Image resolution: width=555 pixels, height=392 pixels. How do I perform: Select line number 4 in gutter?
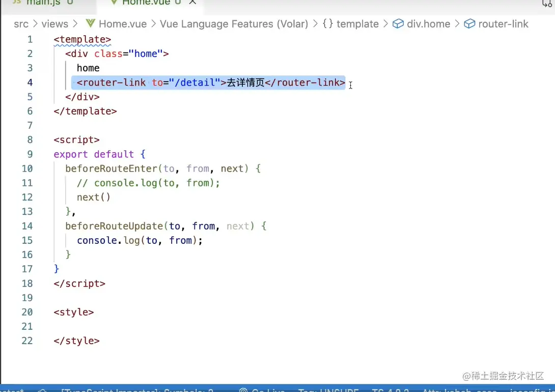(30, 82)
